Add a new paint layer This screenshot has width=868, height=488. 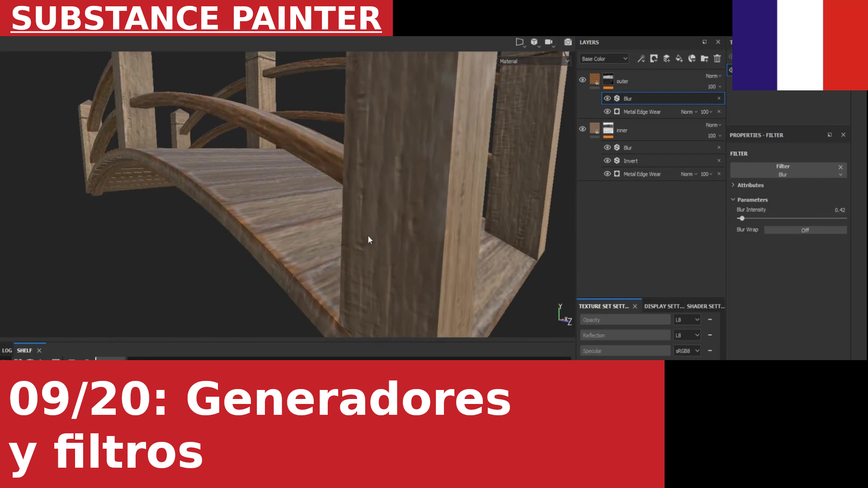pyautogui.click(x=666, y=59)
